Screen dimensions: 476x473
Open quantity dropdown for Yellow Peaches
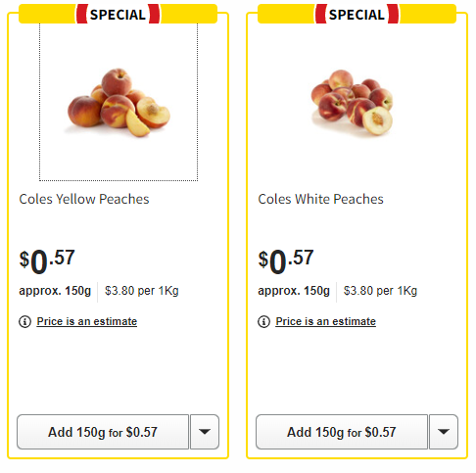(205, 432)
